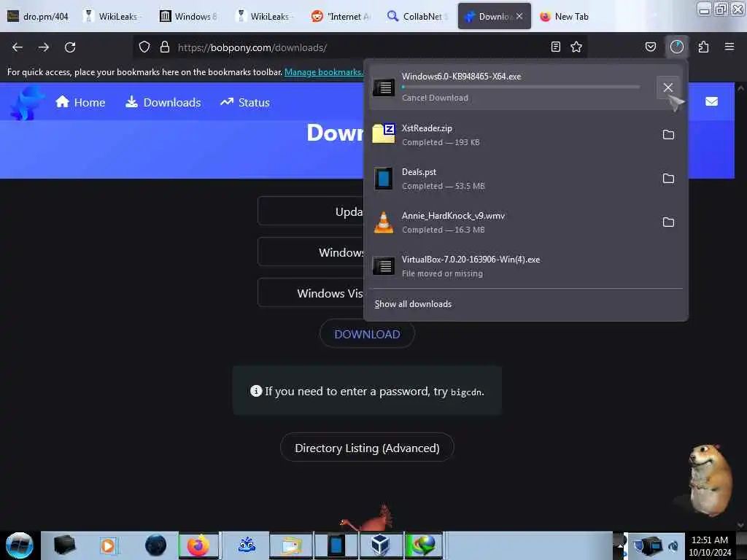Viewport: 747px width, 560px height.
Task: Switch to the dro.pm/404 tab
Action: [x=38, y=16]
